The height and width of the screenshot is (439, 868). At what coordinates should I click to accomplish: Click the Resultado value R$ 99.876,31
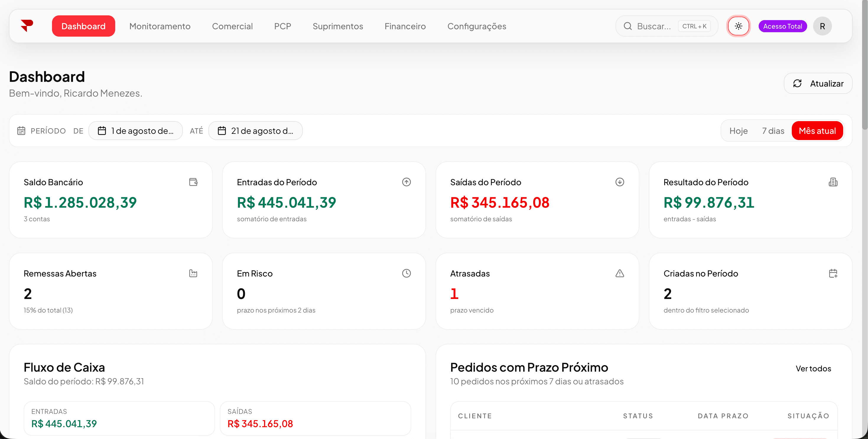point(709,202)
